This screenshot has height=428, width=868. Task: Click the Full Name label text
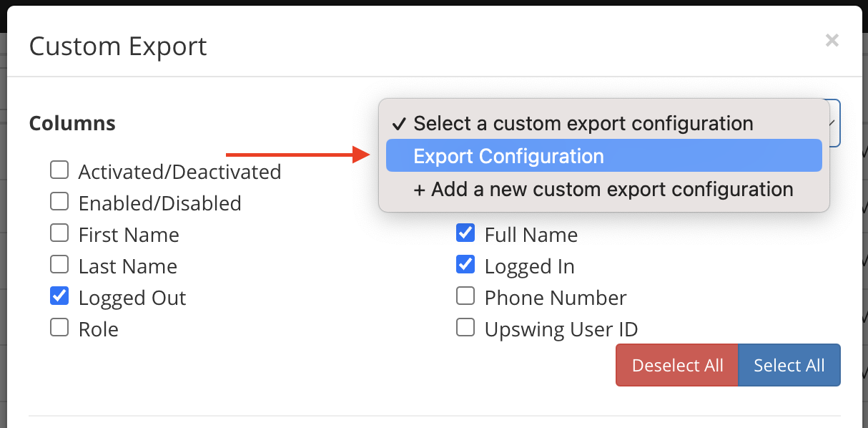point(531,235)
